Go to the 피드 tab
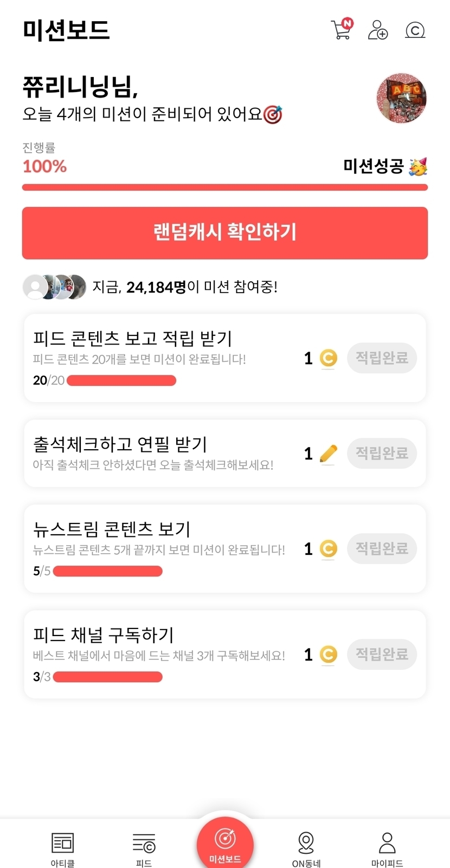The width and height of the screenshot is (450, 868). tap(144, 848)
